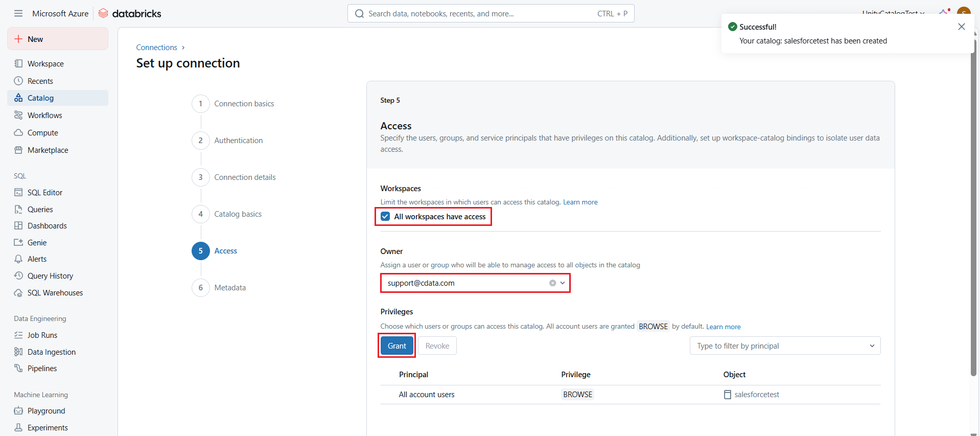
Task: Go to step 1 Connection basics
Action: coord(234,104)
